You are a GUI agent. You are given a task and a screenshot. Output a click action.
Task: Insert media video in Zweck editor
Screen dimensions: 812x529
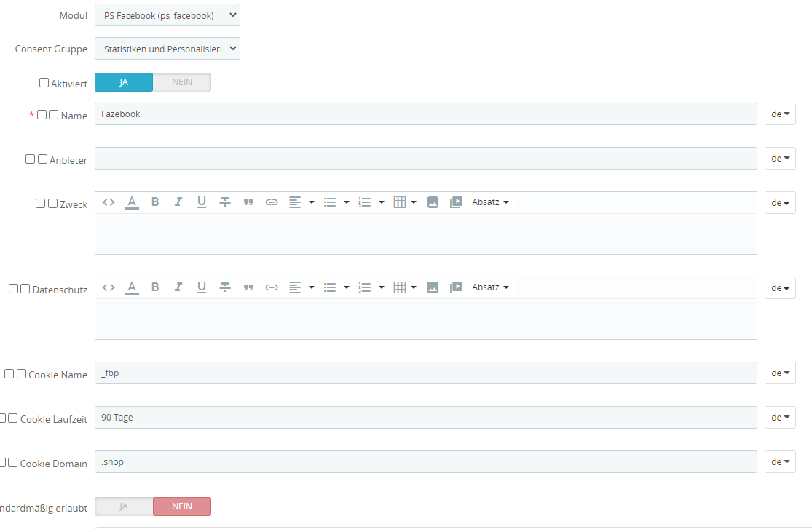click(x=456, y=202)
